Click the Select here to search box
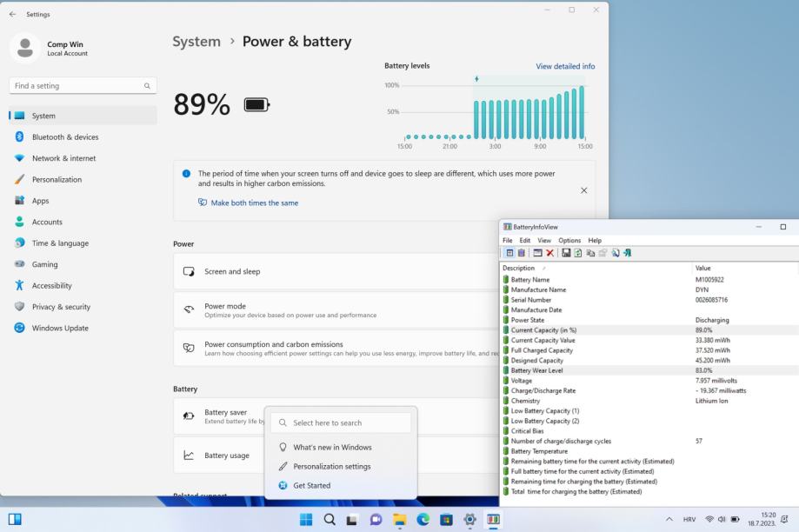The width and height of the screenshot is (799, 532). [341, 422]
